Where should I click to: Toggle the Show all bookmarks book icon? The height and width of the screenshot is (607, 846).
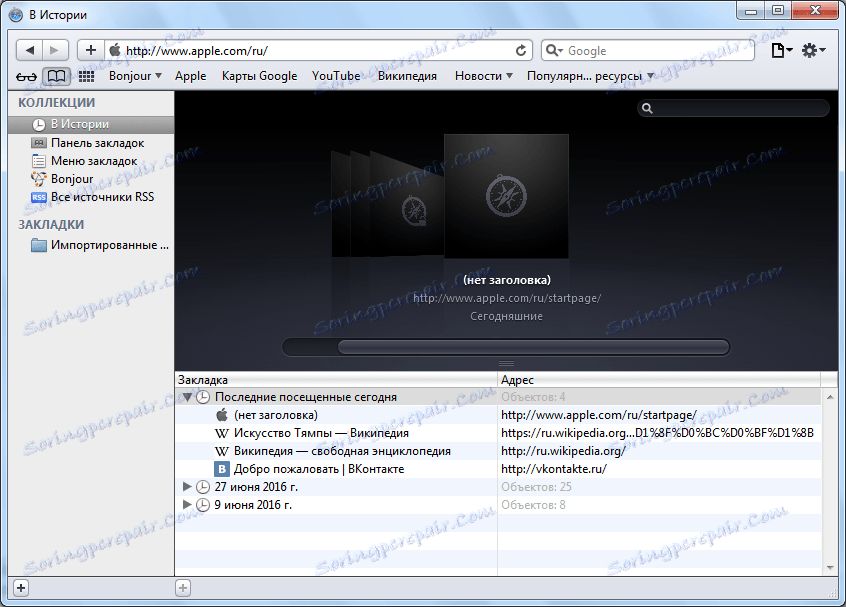(57, 76)
